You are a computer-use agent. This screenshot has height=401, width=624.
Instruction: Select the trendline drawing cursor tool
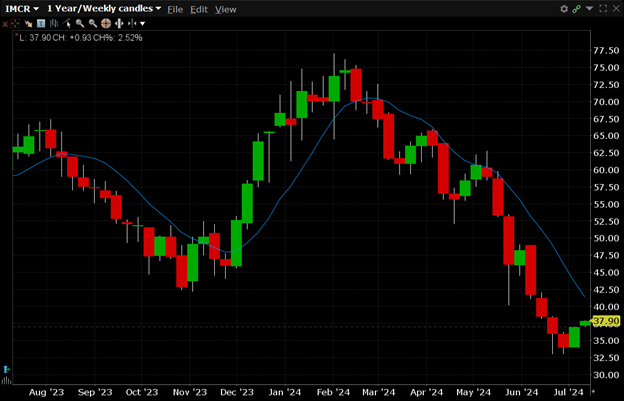click(67, 24)
